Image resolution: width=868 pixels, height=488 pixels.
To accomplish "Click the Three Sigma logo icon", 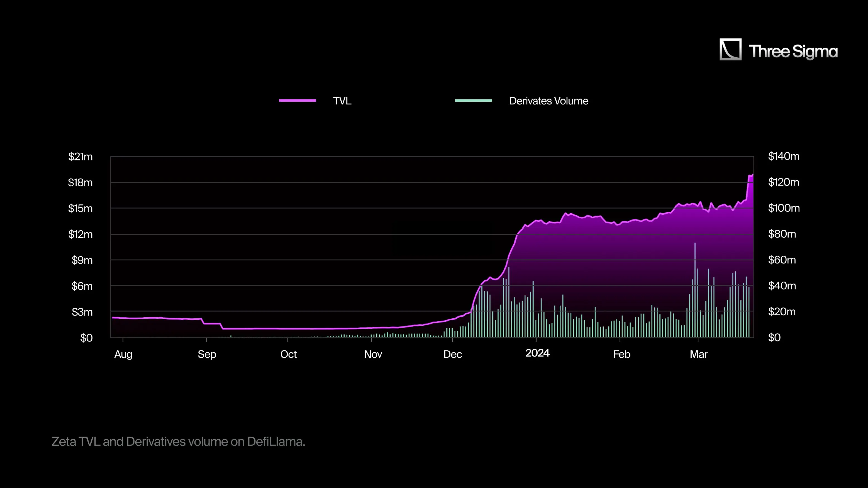I will [x=730, y=49].
